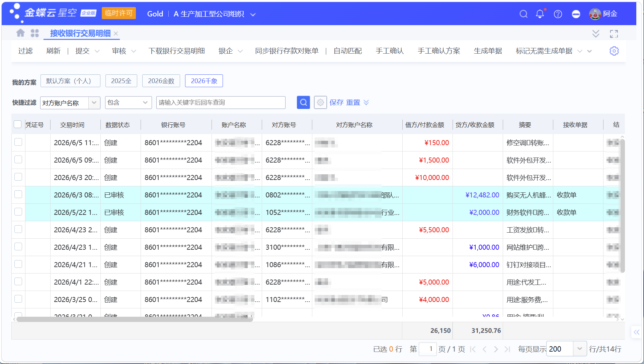This screenshot has width=644, height=364.
Task: Open filter settings gear next to search
Action: pos(320,102)
